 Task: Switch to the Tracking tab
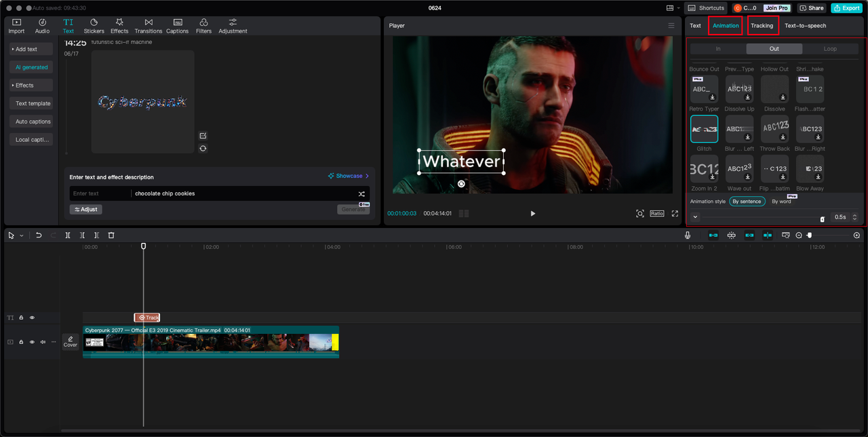coord(762,26)
